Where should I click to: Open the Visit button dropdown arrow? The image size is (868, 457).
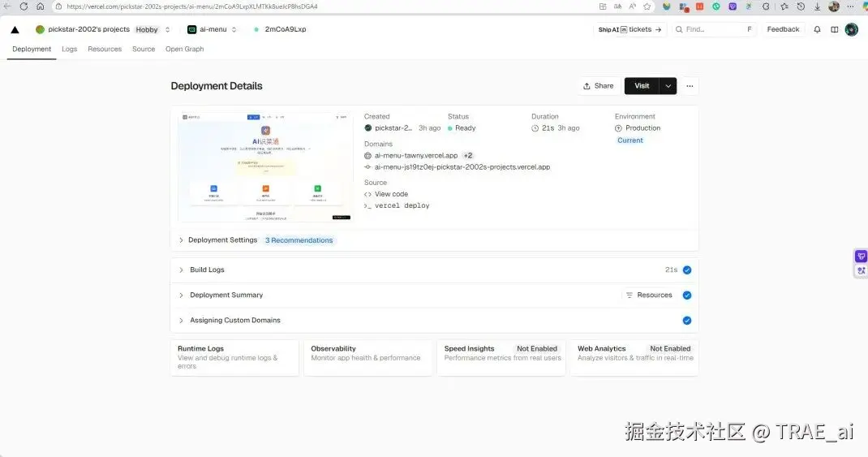(x=668, y=86)
